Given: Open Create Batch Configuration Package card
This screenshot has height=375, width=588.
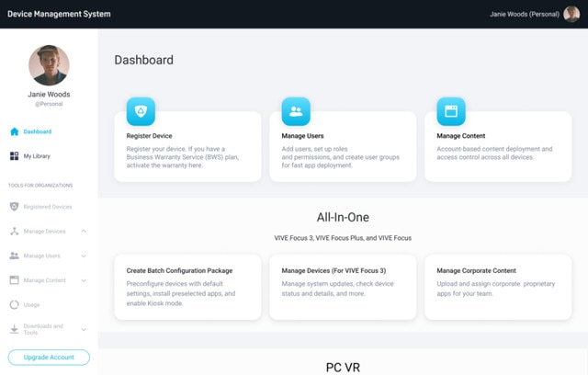Looking at the screenshot, I should (187, 288).
